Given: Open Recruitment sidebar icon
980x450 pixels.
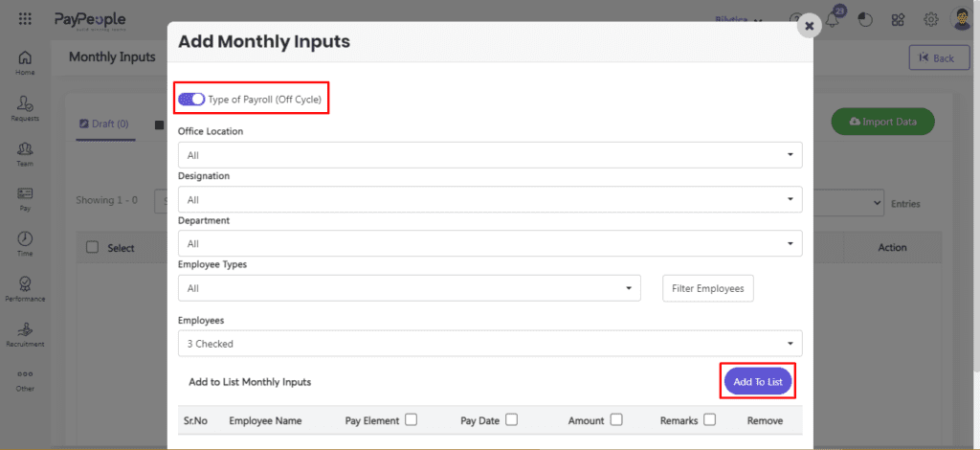Looking at the screenshot, I should (x=25, y=330).
